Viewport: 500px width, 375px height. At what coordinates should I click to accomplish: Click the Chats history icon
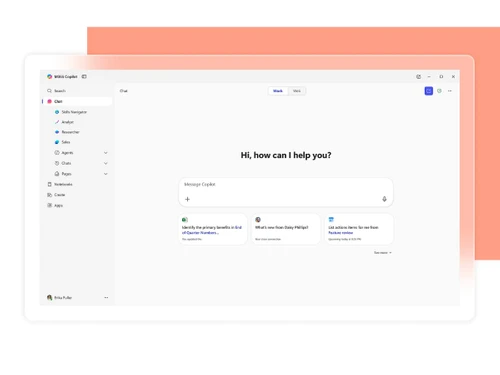(57, 163)
